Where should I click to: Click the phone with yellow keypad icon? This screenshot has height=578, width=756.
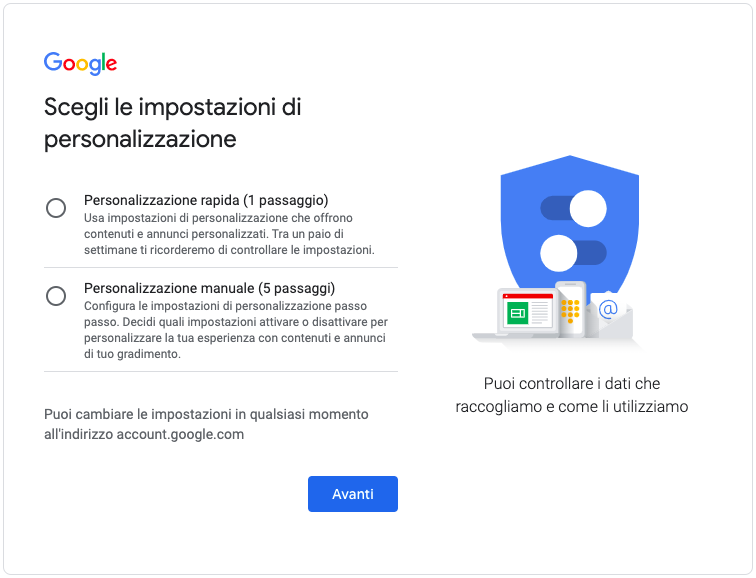coord(570,309)
